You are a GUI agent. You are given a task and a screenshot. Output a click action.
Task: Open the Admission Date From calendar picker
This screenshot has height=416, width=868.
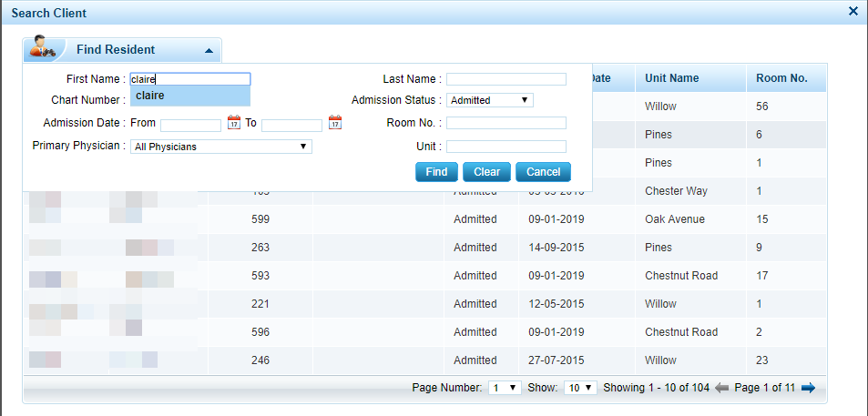coord(234,123)
